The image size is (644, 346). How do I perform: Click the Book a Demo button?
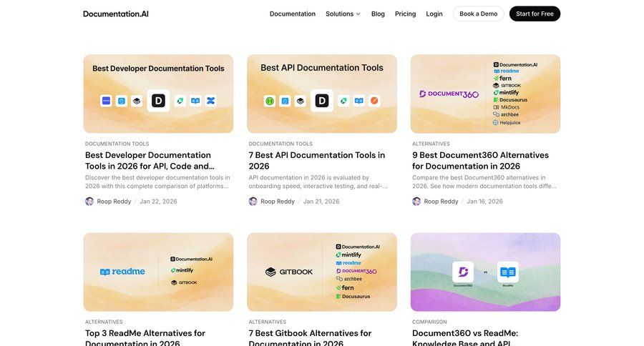479,14
